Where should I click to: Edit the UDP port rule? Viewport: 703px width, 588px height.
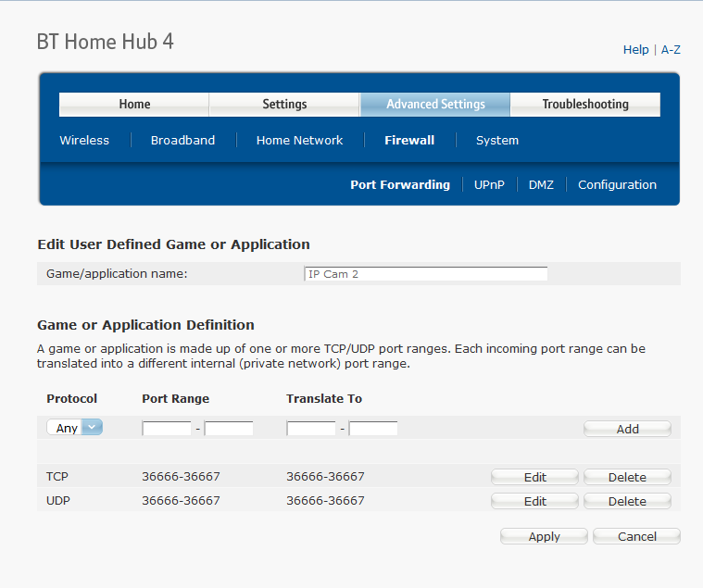(534, 501)
